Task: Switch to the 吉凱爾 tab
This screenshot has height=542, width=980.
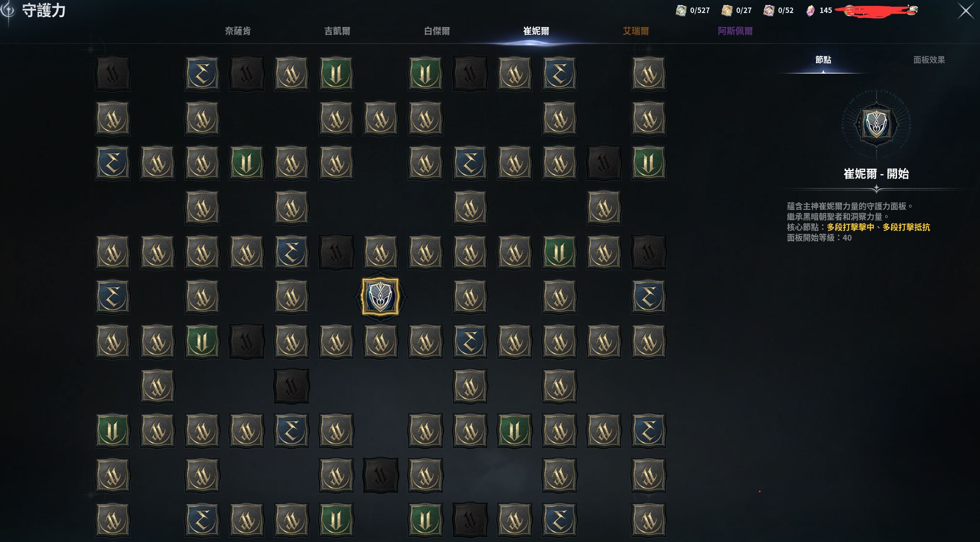Action: (x=337, y=31)
